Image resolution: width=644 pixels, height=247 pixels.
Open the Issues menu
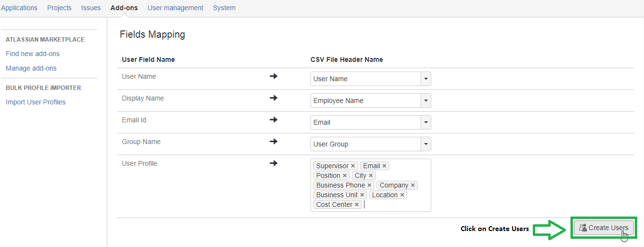point(91,8)
